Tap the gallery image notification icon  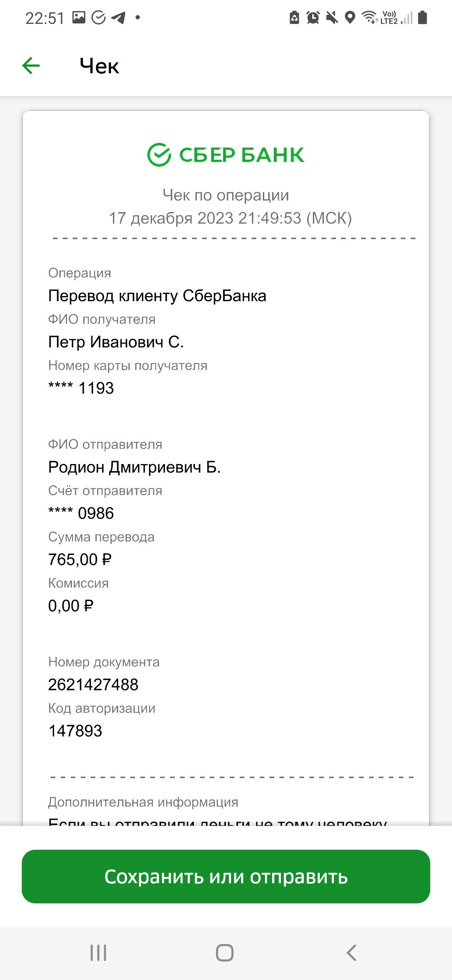pyautogui.click(x=79, y=17)
